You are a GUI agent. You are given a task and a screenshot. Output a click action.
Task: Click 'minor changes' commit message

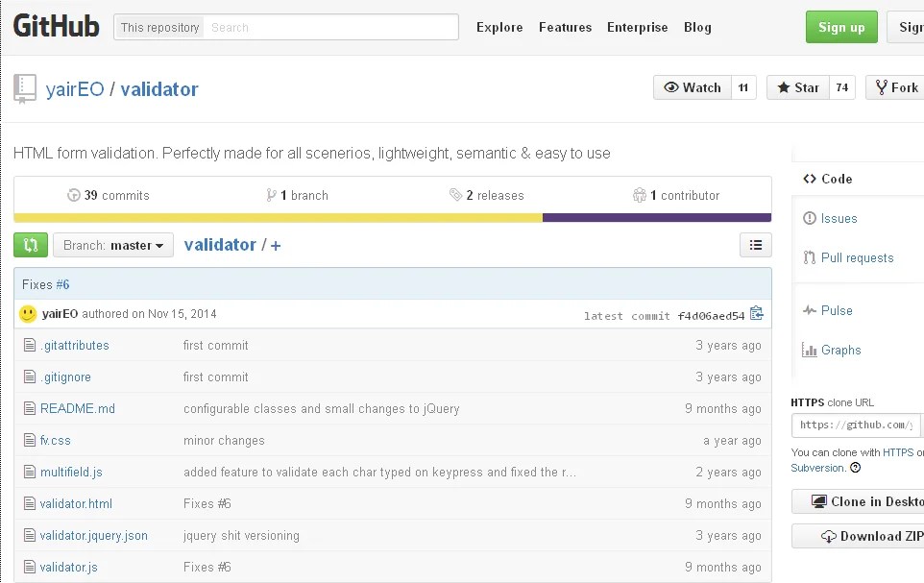224,440
